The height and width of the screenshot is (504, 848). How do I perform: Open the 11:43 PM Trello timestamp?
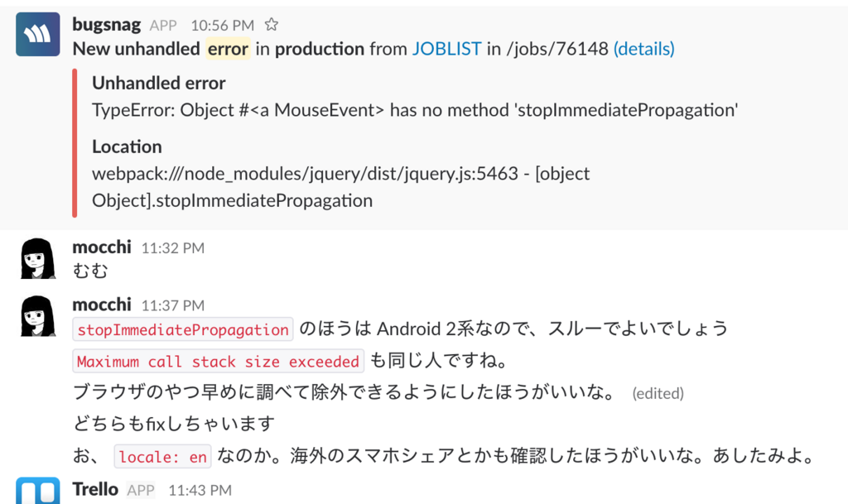point(200,491)
